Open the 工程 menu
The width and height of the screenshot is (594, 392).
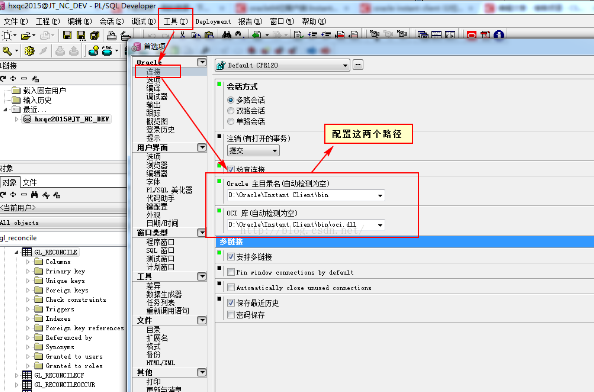pos(48,22)
